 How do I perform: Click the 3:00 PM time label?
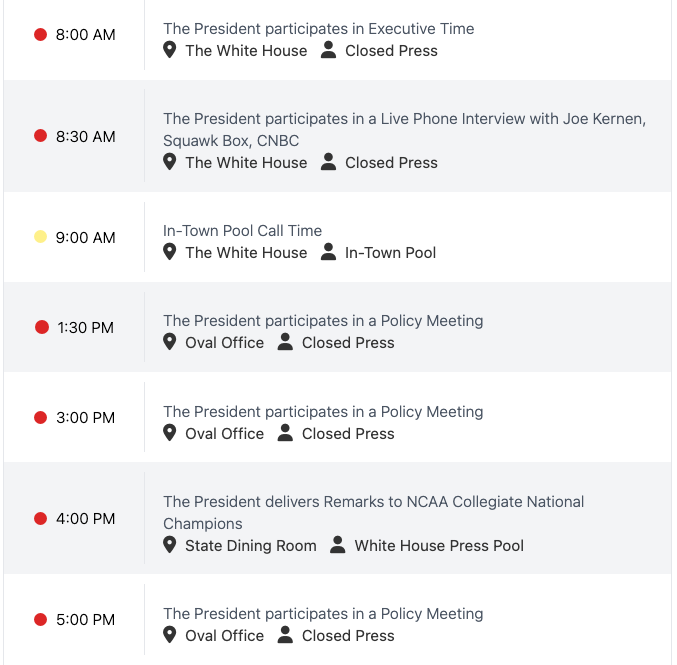pos(86,417)
